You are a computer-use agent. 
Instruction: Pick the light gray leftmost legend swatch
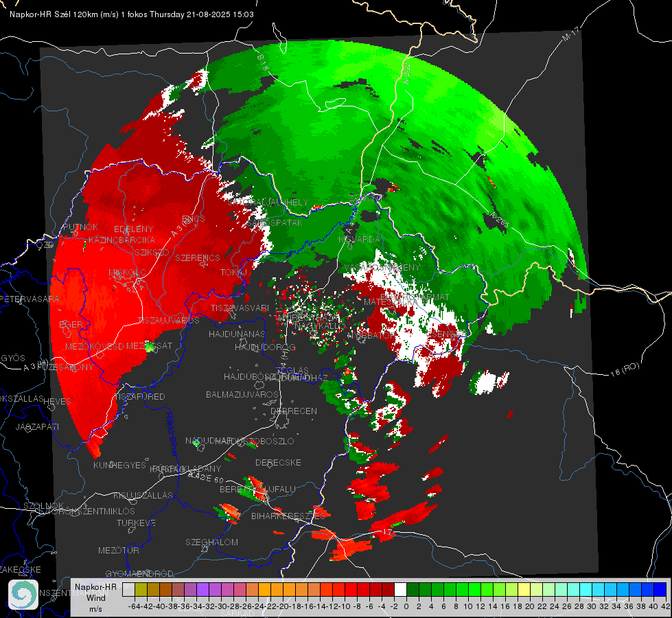click(x=128, y=590)
